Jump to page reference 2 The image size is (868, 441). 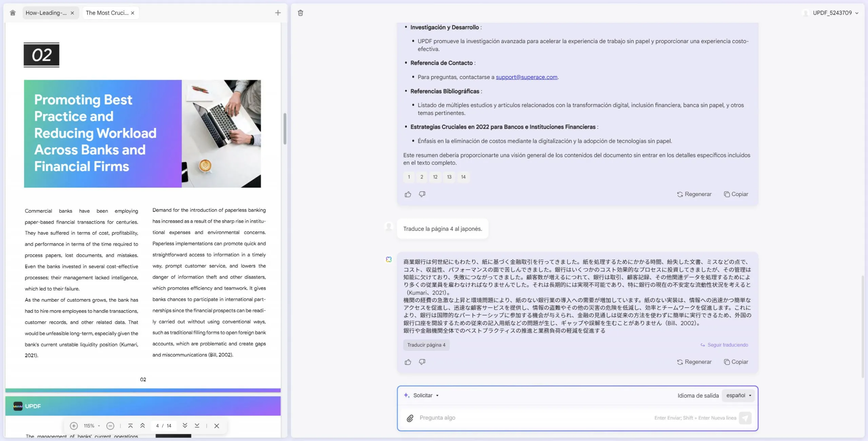coord(422,177)
